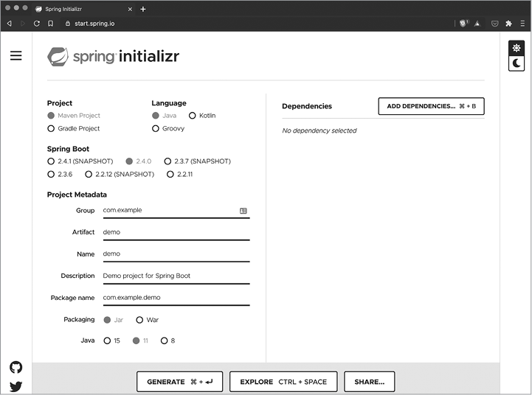
Task: Click Add Dependencies button
Action: pyautogui.click(x=431, y=106)
